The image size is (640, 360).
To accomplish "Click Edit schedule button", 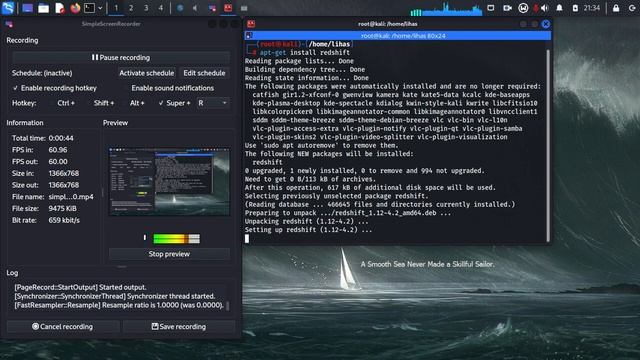I will (x=204, y=73).
